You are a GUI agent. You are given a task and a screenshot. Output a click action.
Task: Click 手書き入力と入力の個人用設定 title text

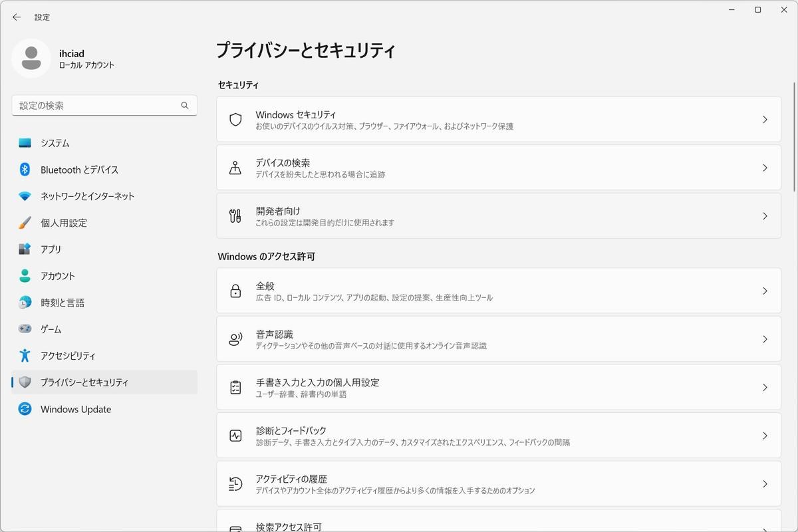tap(318, 382)
